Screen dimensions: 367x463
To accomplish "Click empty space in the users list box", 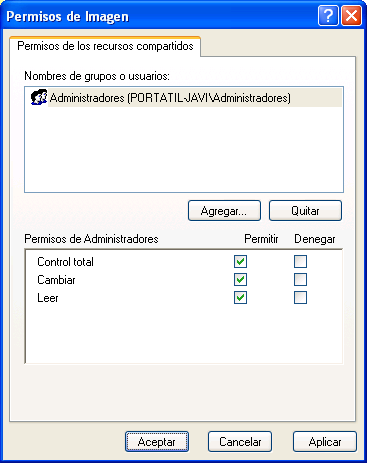I will [x=184, y=150].
